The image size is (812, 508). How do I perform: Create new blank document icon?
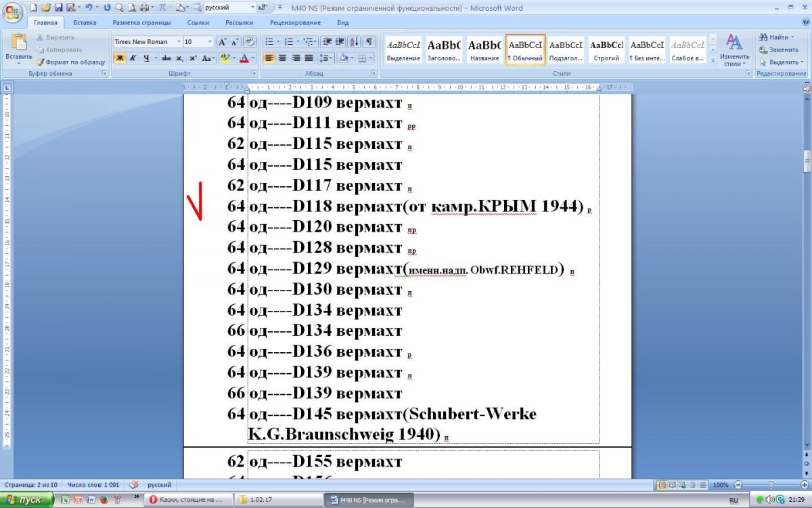(x=33, y=7)
